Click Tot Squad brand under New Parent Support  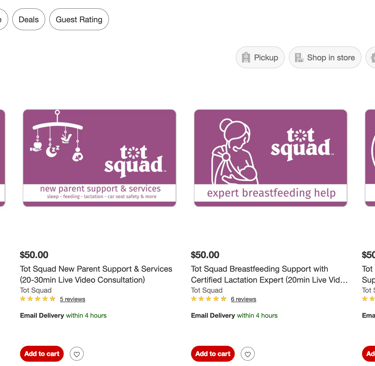[x=36, y=290]
